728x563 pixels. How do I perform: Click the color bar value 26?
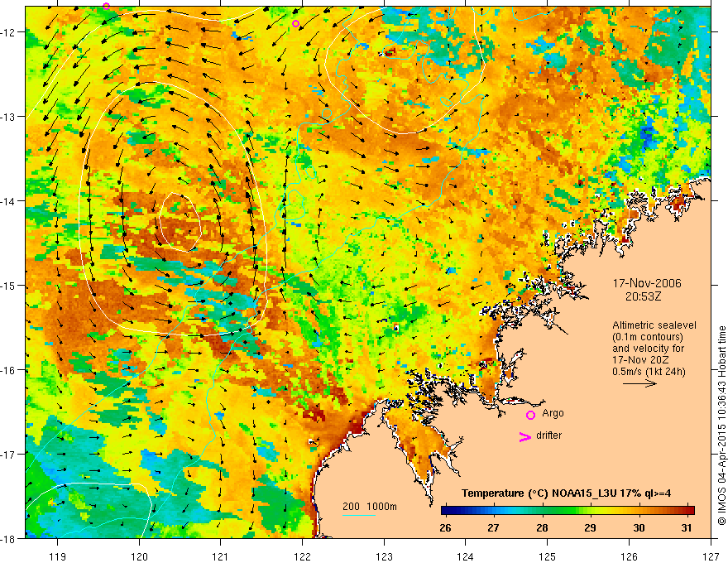click(x=445, y=527)
